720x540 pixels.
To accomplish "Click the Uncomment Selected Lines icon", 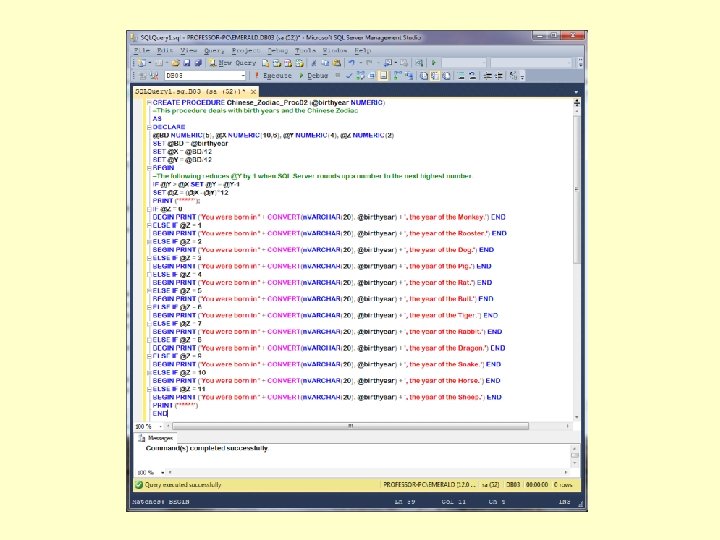I will tap(472, 75).
